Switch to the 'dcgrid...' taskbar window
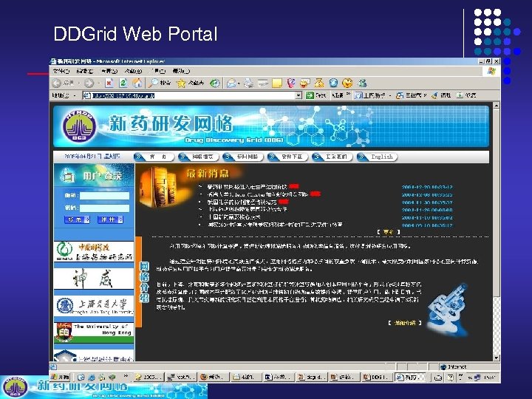532x399 pixels. point(312,377)
